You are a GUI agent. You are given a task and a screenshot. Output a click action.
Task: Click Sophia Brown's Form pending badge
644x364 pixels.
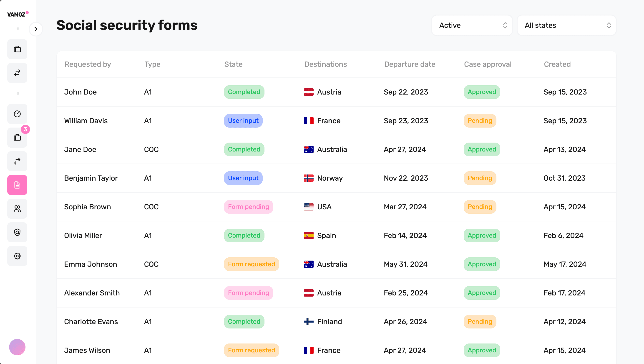248,207
